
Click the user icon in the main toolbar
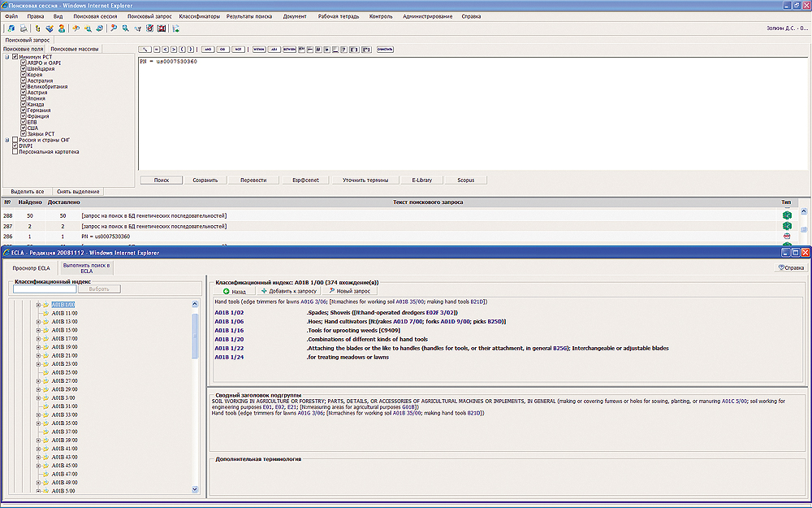62,28
